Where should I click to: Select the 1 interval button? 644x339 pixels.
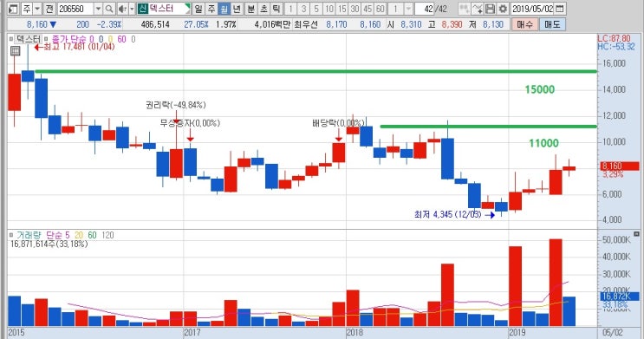point(290,9)
